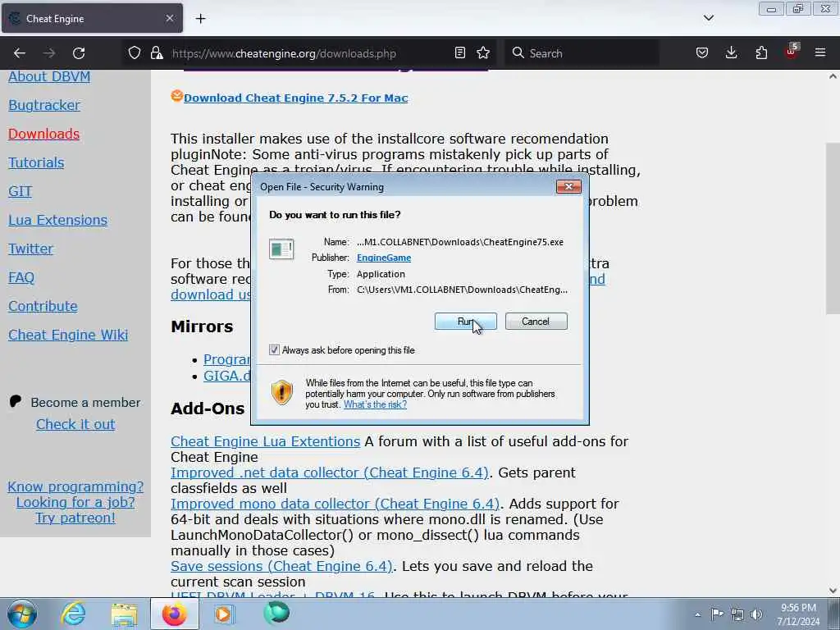Go back using the browser back arrow

coord(20,53)
